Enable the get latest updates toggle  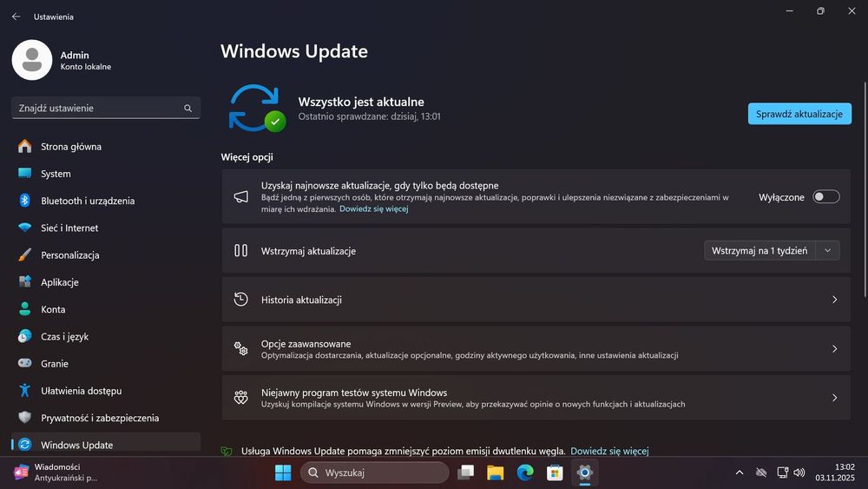[x=826, y=196]
